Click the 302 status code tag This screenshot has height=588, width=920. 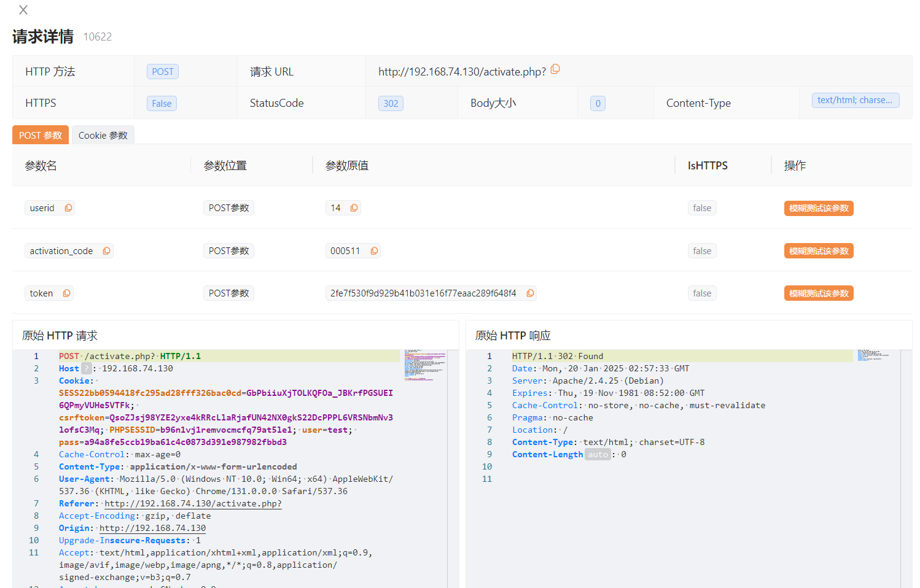[x=391, y=104]
